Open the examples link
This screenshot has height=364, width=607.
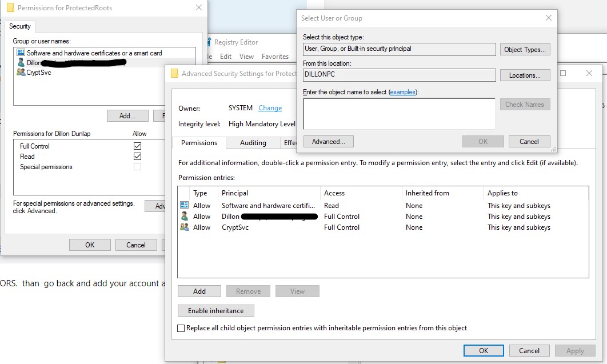402,92
